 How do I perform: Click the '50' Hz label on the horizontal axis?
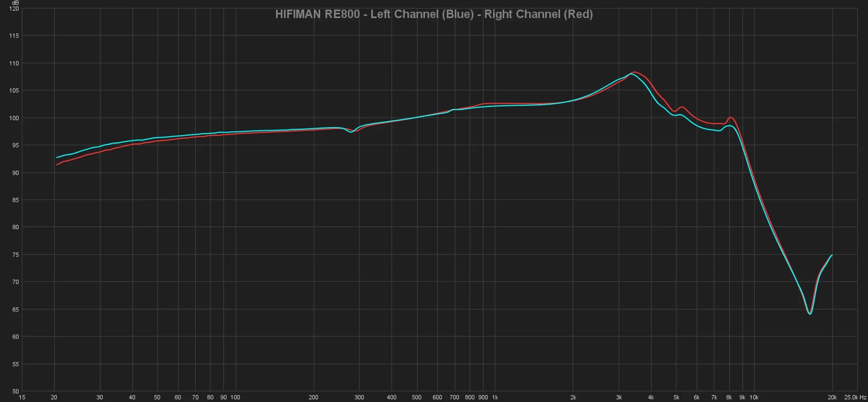(x=157, y=397)
